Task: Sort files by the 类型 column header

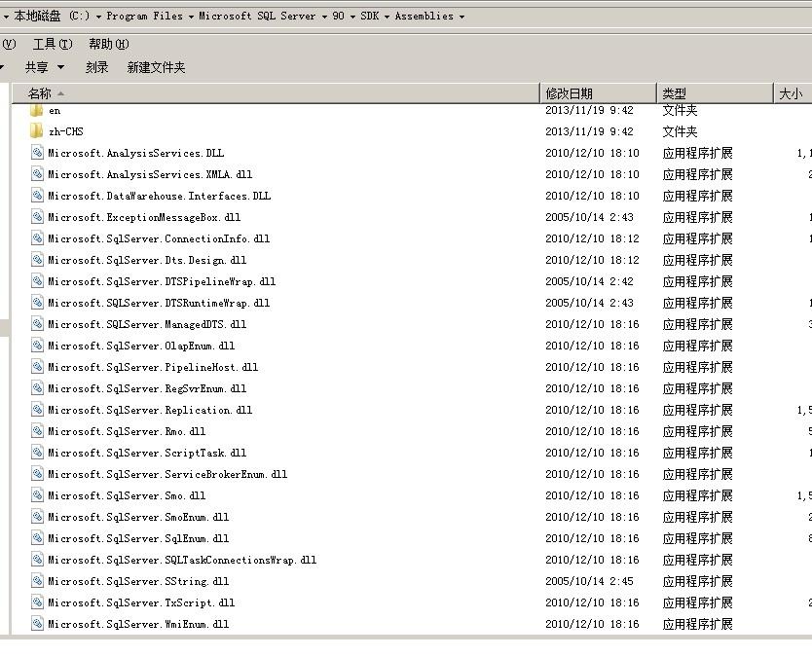Action: 715,93
